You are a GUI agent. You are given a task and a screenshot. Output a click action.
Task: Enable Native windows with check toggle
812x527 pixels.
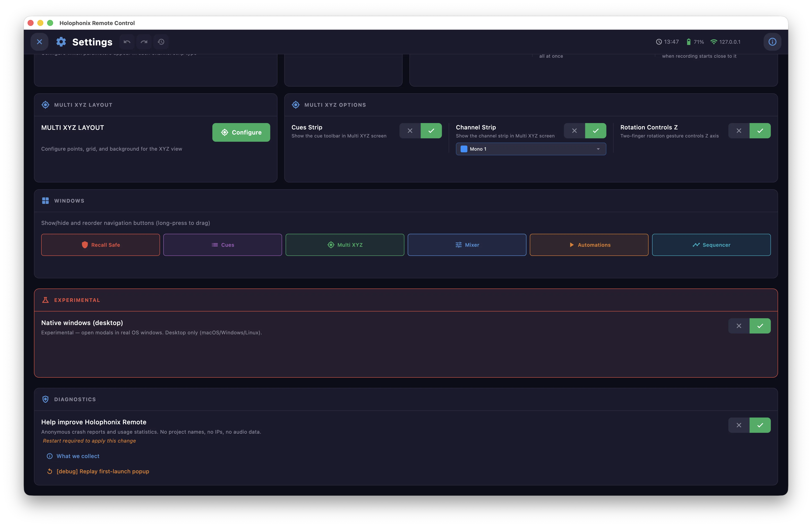760,326
